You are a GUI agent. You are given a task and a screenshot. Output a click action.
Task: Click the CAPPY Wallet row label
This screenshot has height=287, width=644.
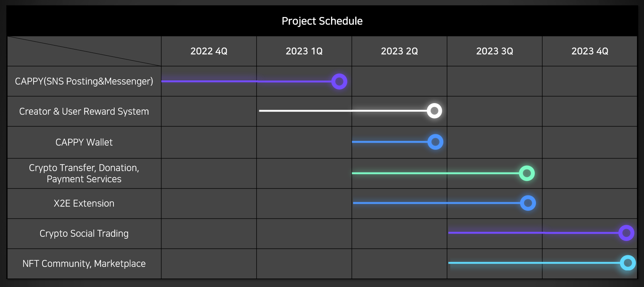[x=84, y=143]
